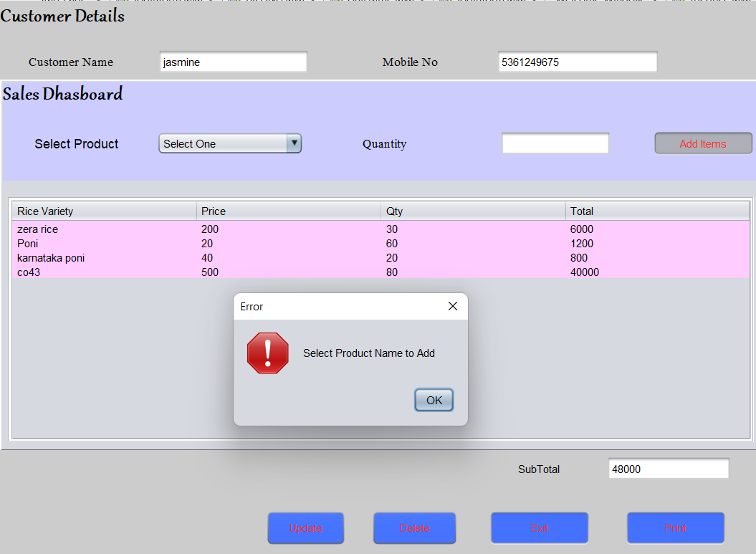Click the red error warning icon
This screenshot has height=554, width=756.
pyautogui.click(x=267, y=353)
